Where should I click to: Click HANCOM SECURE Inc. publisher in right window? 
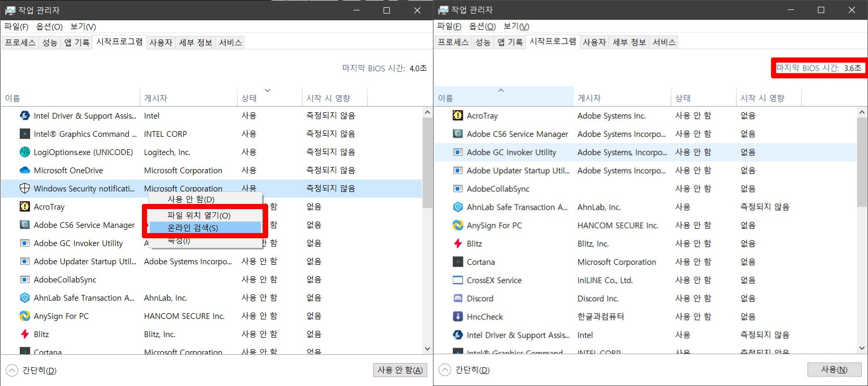[x=617, y=225]
